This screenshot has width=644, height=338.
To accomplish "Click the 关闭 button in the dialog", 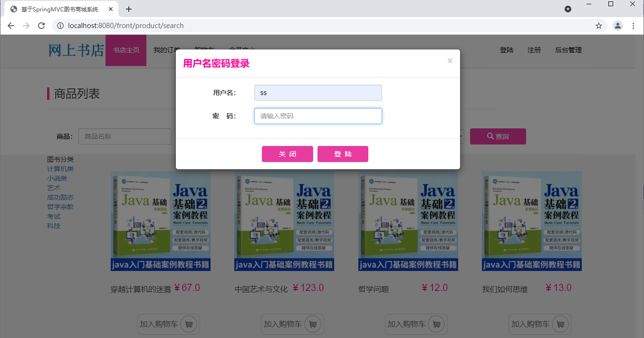I will pyautogui.click(x=288, y=154).
